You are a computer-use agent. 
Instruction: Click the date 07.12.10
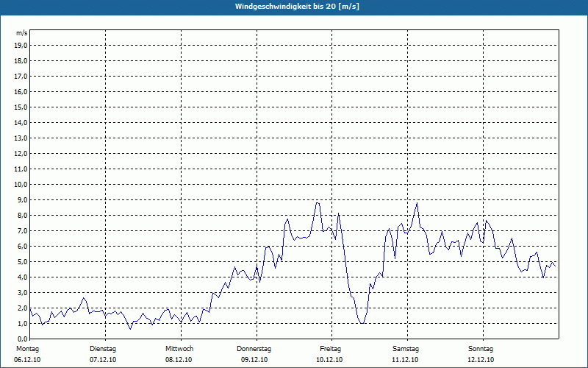103,360
